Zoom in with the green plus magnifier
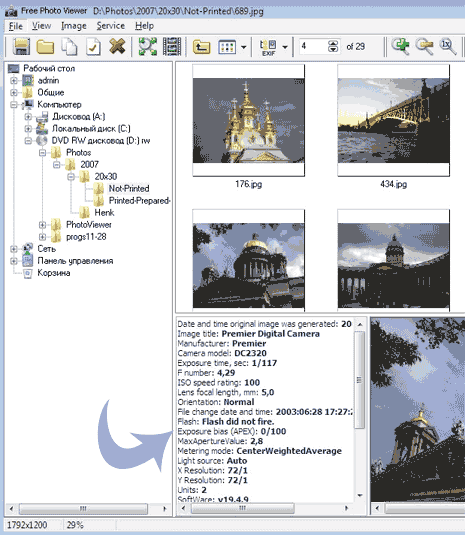Screen dimensions: 465x535 [x=400, y=46]
